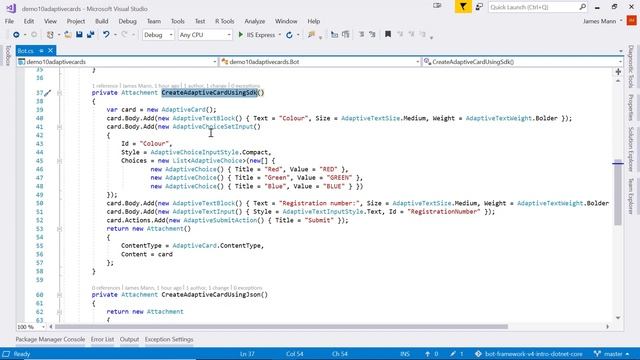
Task: Click the pending changes pencil in status bar
Action: coord(453,354)
